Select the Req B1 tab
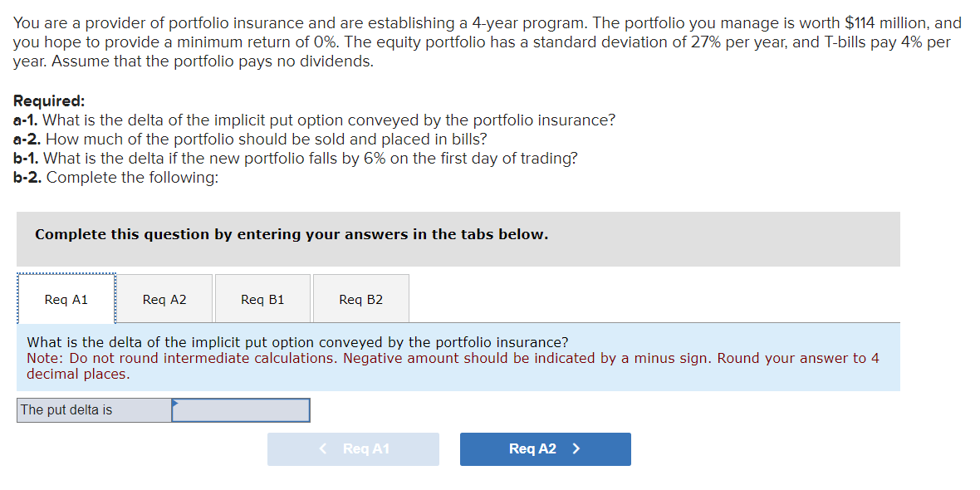This screenshot has height=490, width=980. 262,299
